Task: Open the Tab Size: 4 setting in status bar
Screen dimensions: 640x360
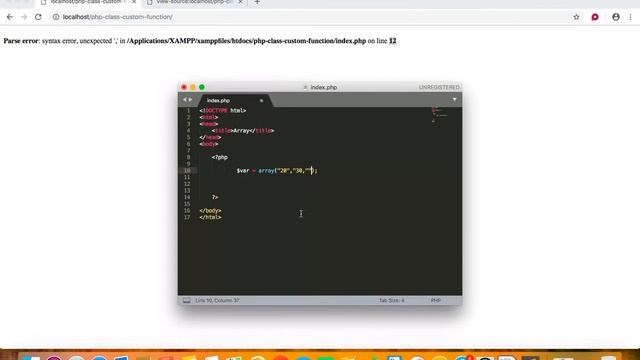Action: 391,300
